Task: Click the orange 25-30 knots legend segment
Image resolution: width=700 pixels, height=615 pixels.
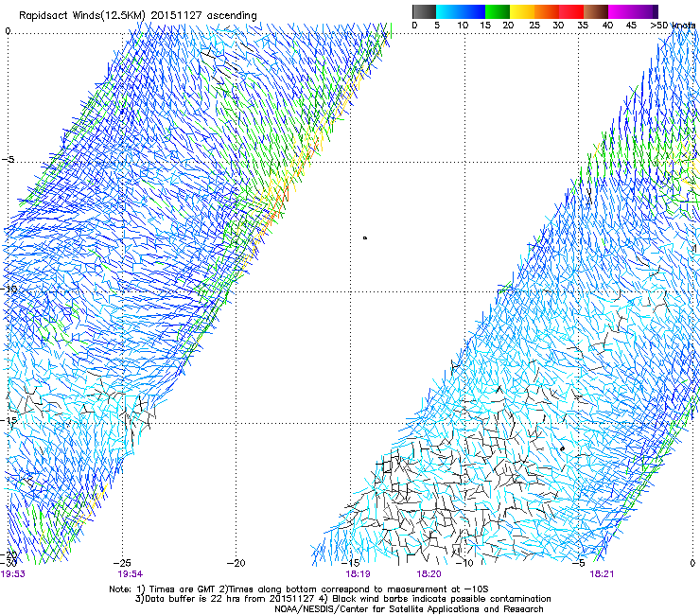Action: click(547, 11)
